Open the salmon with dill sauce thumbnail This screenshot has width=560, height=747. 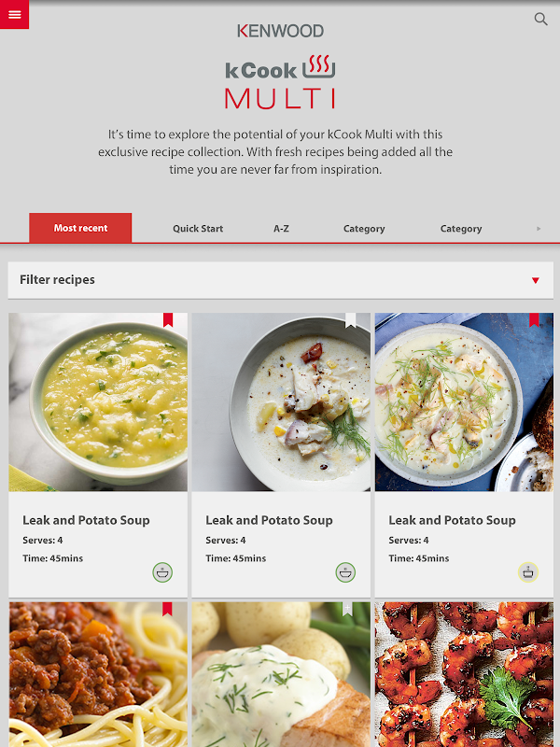point(281,674)
